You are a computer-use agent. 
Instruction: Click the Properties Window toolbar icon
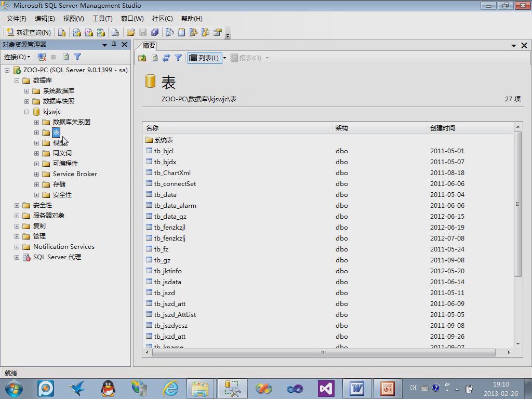[x=218, y=32]
